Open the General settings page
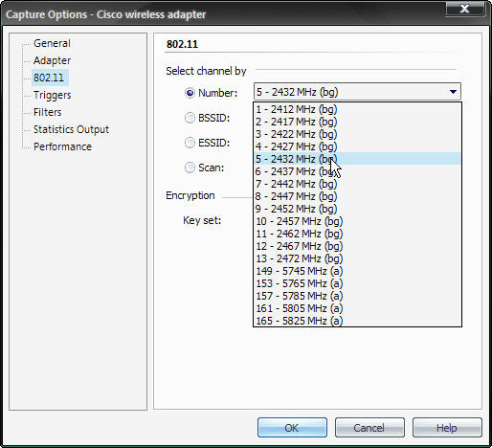This screenshot has width=492, height=448. [x=52, y=43]
